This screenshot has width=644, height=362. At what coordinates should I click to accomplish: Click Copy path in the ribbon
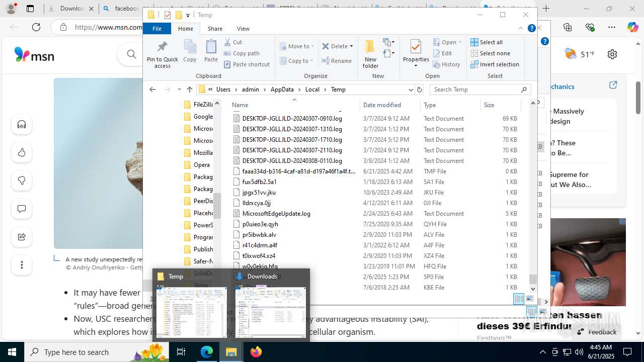click(242, 53)
